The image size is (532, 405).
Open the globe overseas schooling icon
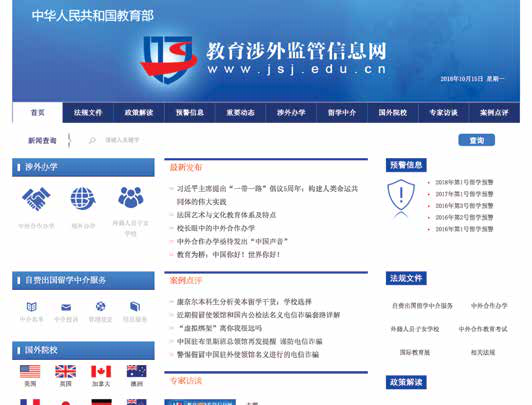[x=83, y=198]
